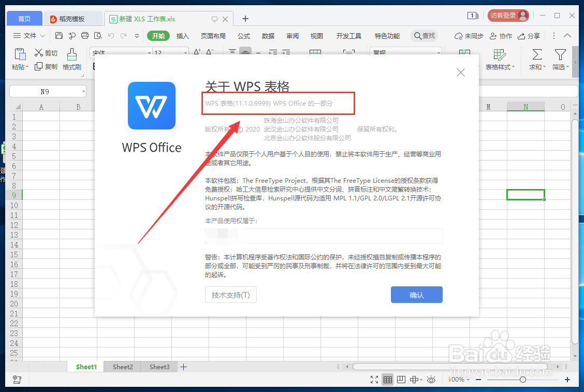The image size is (584, 392).
Task: Open the Insert (插入) ribbon tab
Action: point(182,36)
